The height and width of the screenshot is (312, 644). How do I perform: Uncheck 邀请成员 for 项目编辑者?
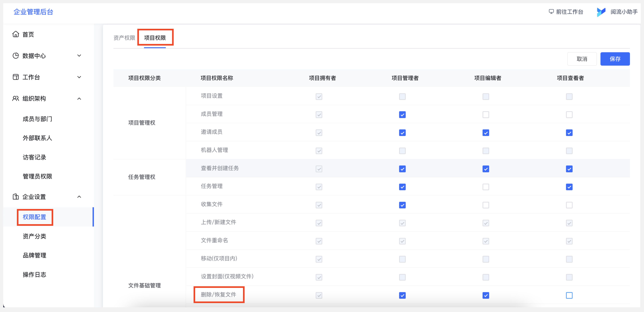point(485,133)
